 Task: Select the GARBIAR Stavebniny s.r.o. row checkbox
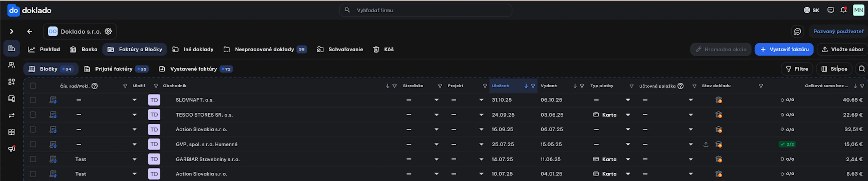pyautogui.click(x=33, y=159)
